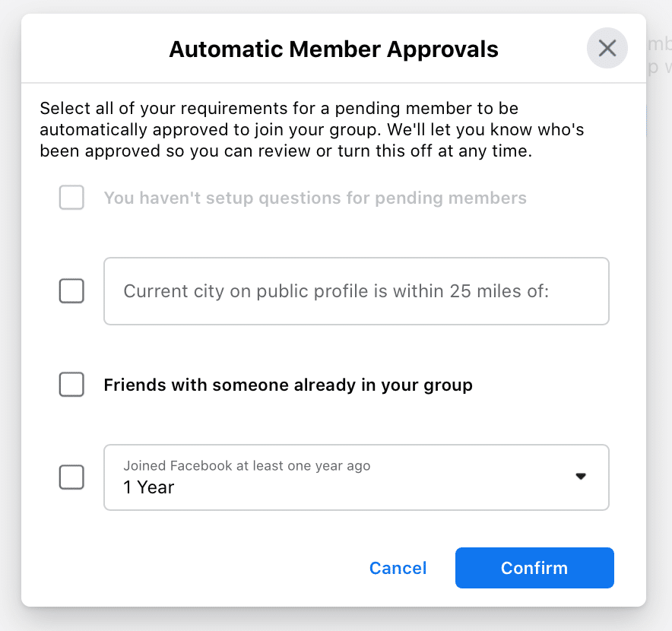Click 'Friends with someone already in your group' label
672x631 pixels.
(x=288, y=385)
